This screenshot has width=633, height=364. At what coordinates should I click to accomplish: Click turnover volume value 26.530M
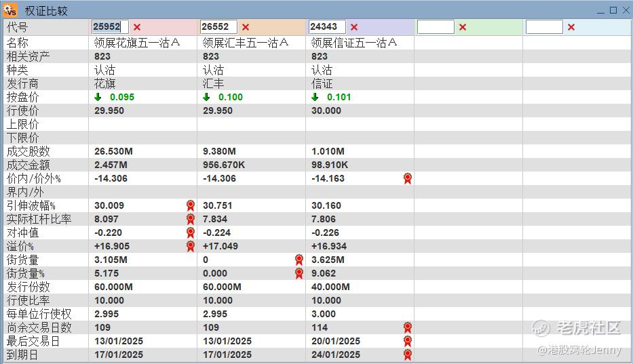(113, 151)
